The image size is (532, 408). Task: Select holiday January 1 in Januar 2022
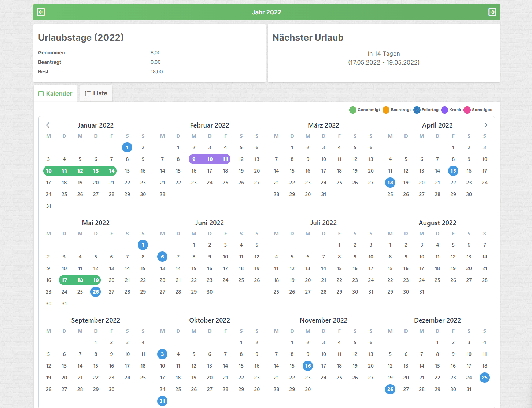127,147
